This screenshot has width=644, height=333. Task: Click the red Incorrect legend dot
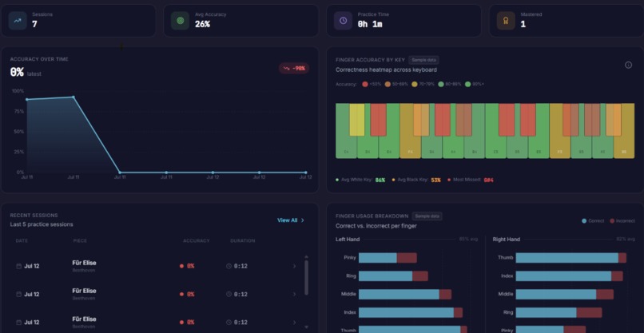click(612, 221)
